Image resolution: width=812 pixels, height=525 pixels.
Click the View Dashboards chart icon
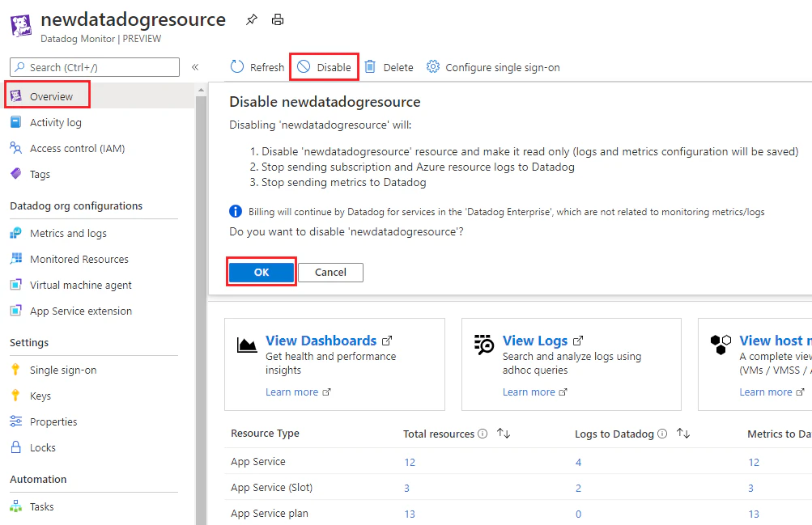point(246,345)
